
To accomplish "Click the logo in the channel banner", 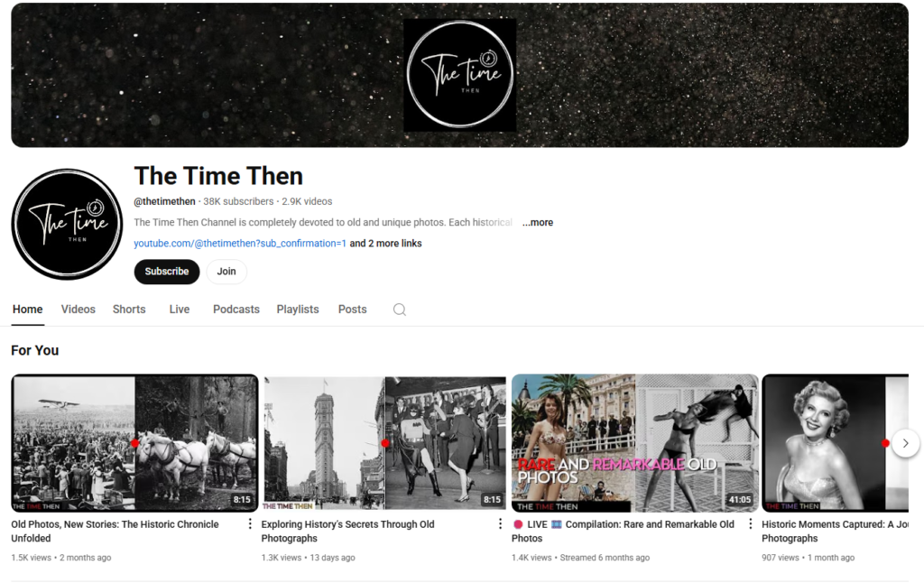I will click(x=459, y=75).
